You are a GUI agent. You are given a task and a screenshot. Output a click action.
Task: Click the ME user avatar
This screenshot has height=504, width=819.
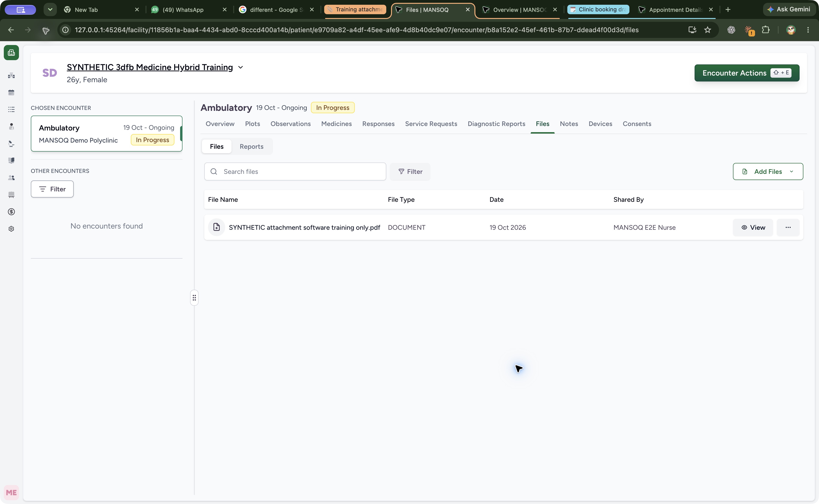tap(11, 492)
